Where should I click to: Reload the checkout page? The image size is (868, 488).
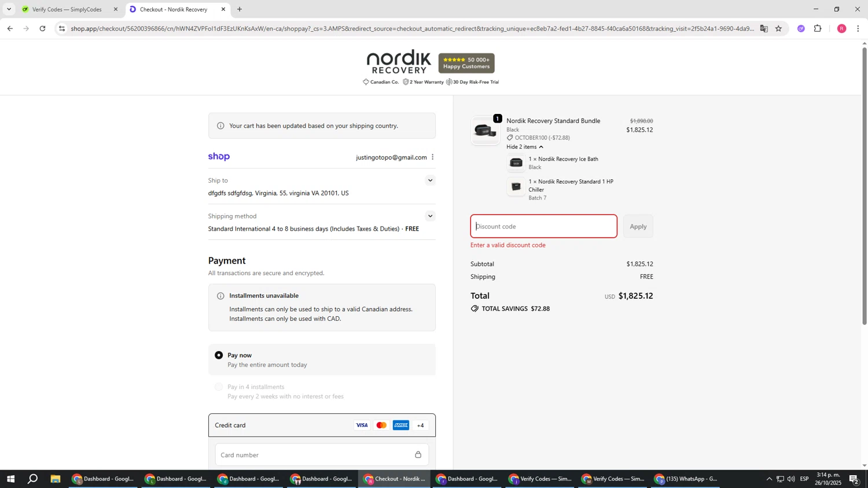[42, 28]
